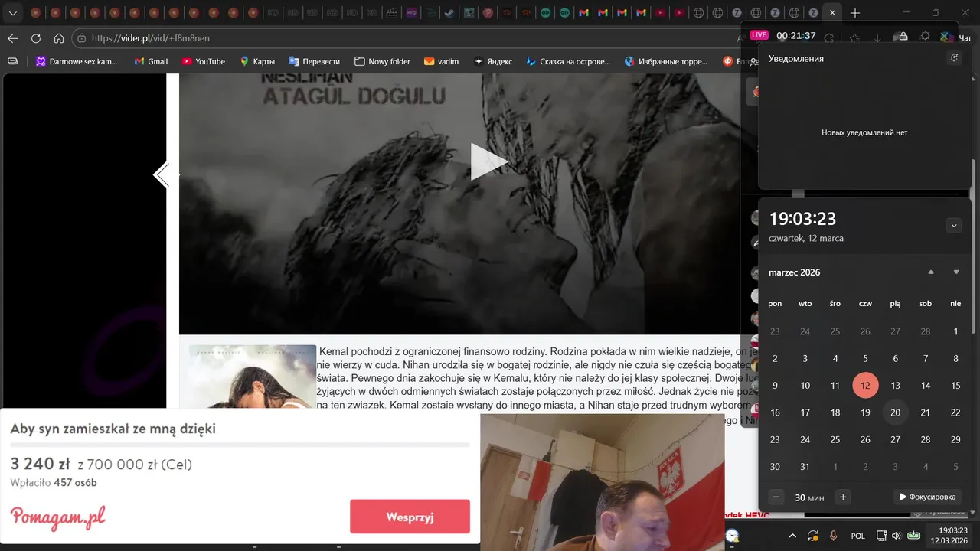Click the webcam overlay video

[602, 482]
